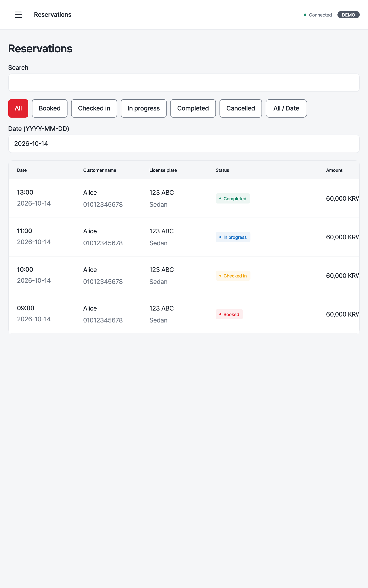368x588 pixels.
Task: Open the 13:00 reservation row time
Action: [25, 192]
